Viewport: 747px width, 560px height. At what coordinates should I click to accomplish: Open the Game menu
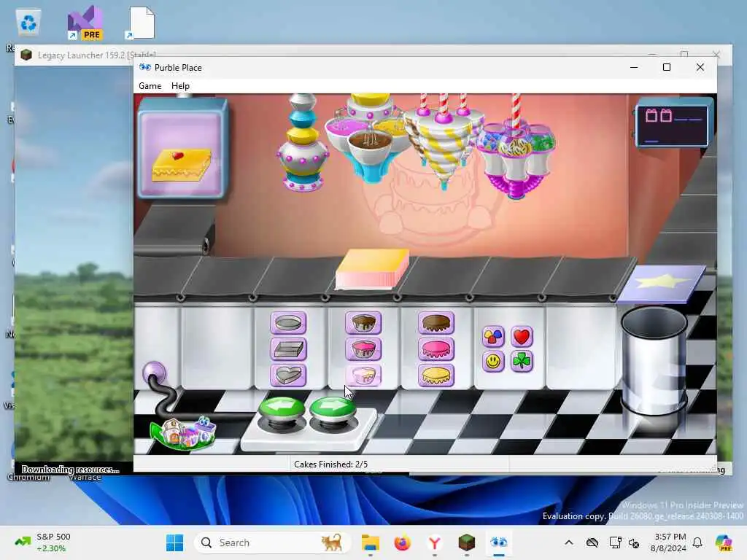tap(150, 86)
